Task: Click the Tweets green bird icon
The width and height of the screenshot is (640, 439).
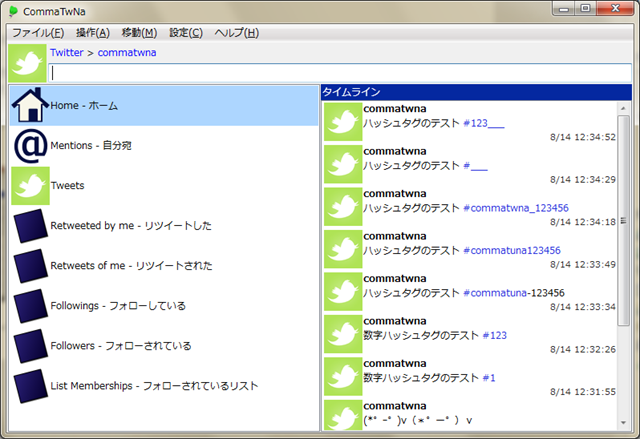Action: (31, 186)
